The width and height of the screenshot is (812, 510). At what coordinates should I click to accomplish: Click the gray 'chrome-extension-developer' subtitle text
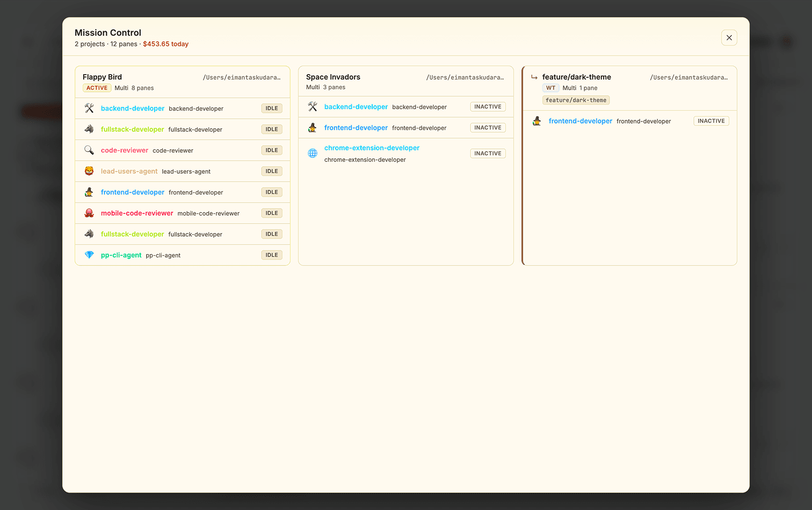click(365, 160)
